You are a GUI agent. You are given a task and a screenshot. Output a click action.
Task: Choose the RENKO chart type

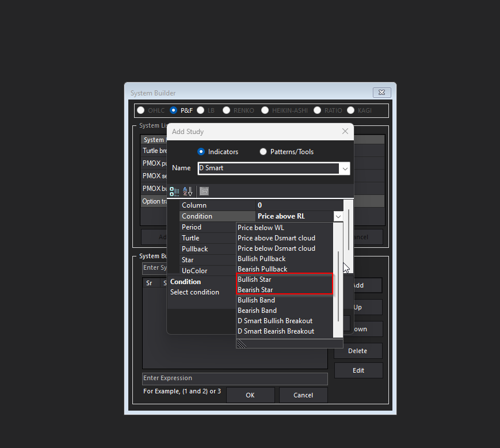(226, 110)
